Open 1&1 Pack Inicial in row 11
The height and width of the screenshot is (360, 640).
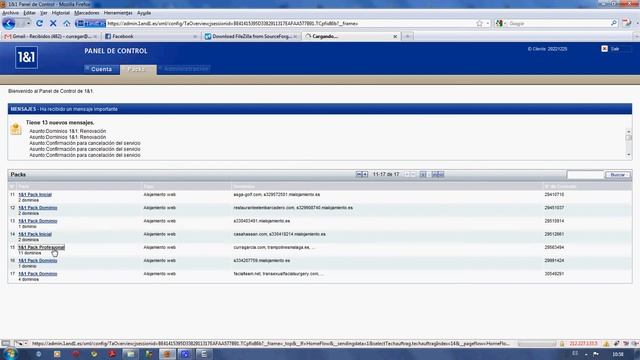pos(35,194)
